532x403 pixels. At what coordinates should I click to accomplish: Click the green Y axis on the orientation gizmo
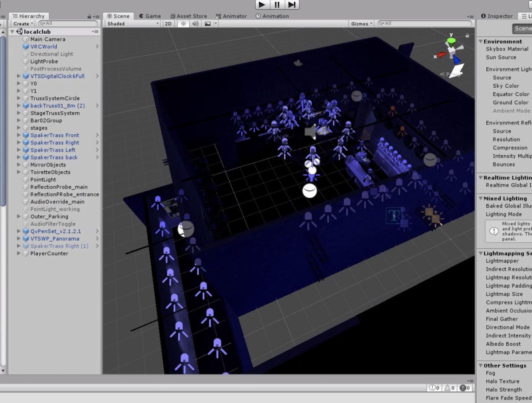tap(451, 41)
